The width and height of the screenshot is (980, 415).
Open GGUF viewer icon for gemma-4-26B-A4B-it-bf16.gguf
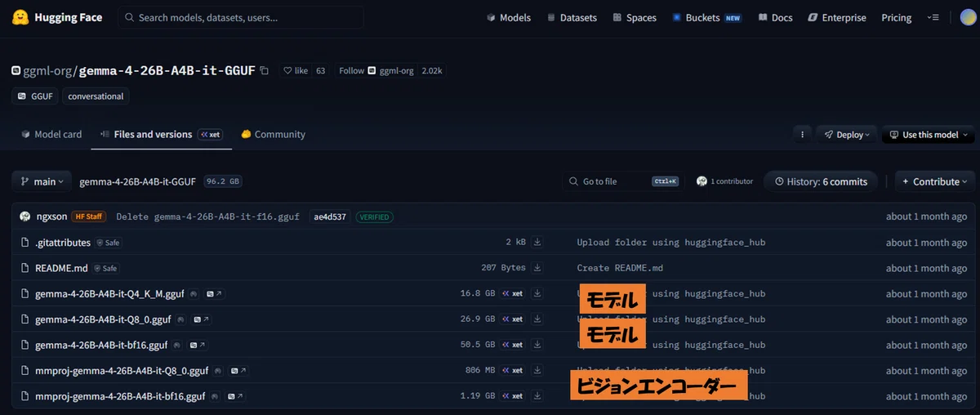pos(198,345)
